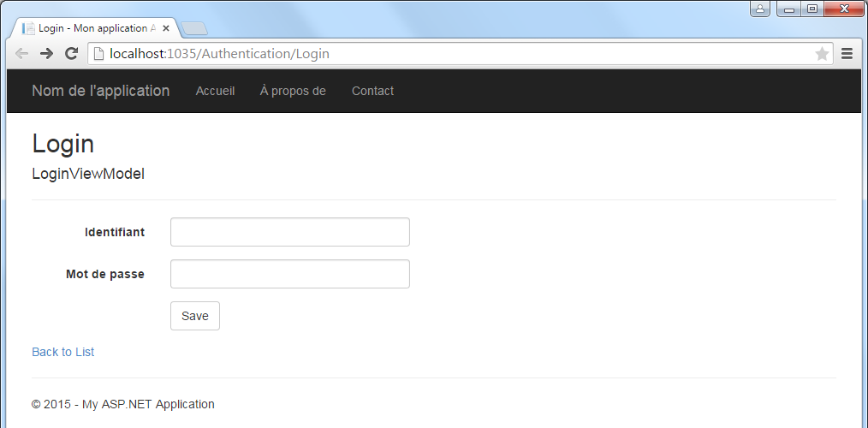Viewport: 868px width, 428px height.
Task: Click the browser forward arrow
Action: pyautogui.click(x=46, y=54)
